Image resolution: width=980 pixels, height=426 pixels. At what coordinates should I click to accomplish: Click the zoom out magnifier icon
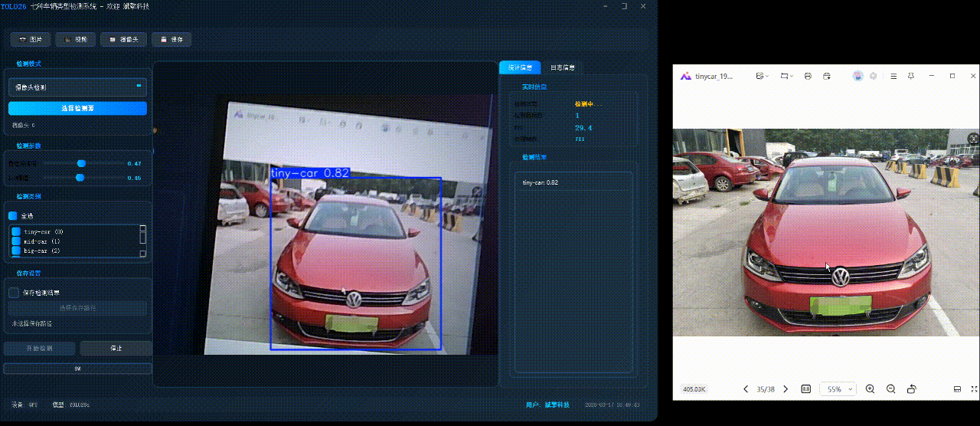(891, 389)
